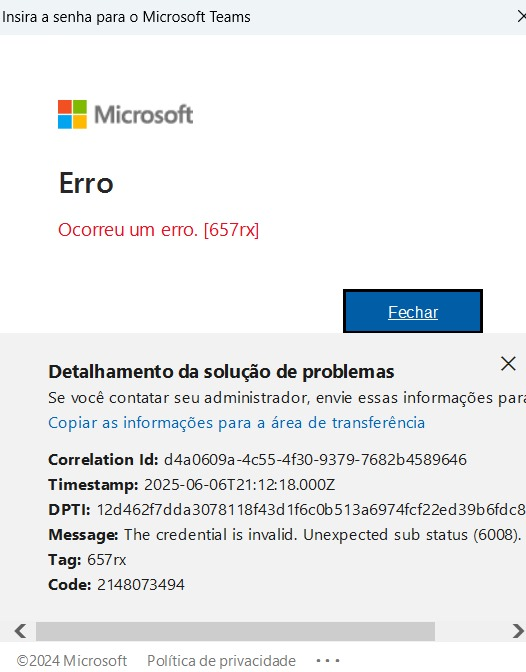Click the Timestamp value 2025-06-06T21:12:18.000Z

pos(240,485)
